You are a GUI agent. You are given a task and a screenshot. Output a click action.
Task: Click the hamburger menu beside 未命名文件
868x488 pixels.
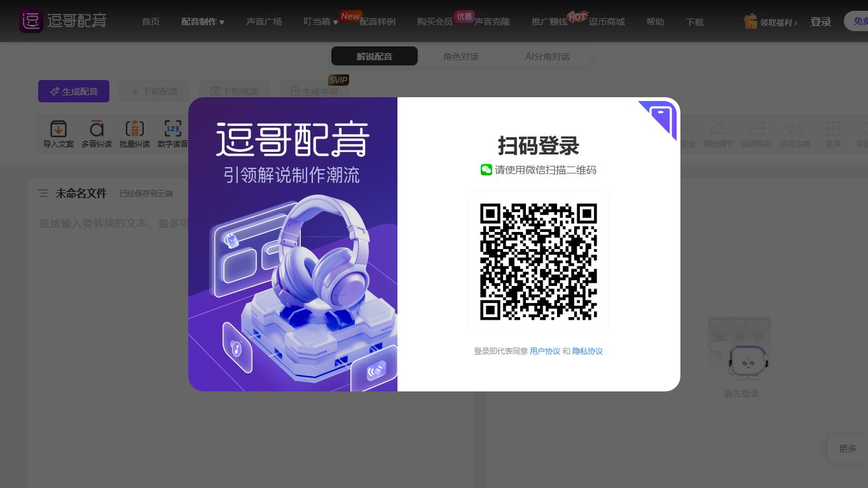coord(43,193)
